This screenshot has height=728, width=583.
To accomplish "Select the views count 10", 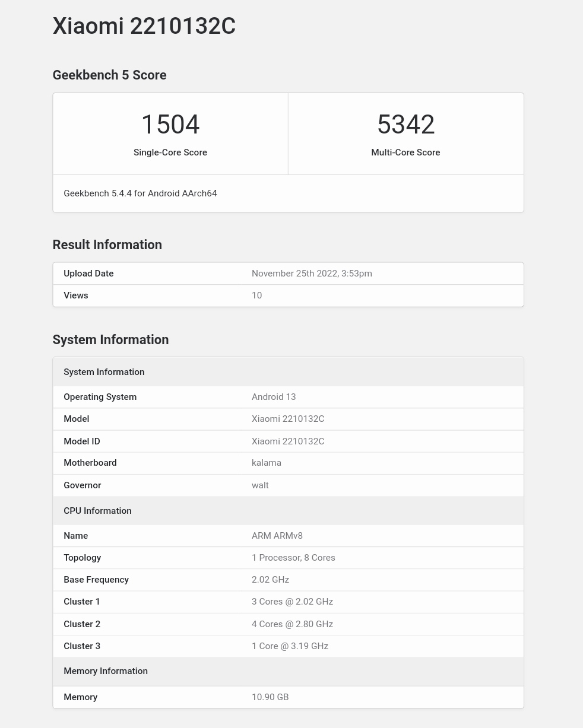I will (256, 295).
